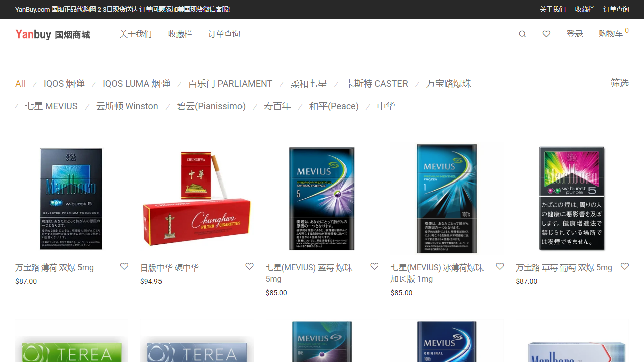This screenshot has height=362, width=644.
Task: Select 云斯顿 Winston category
Action: pos(127,106)
